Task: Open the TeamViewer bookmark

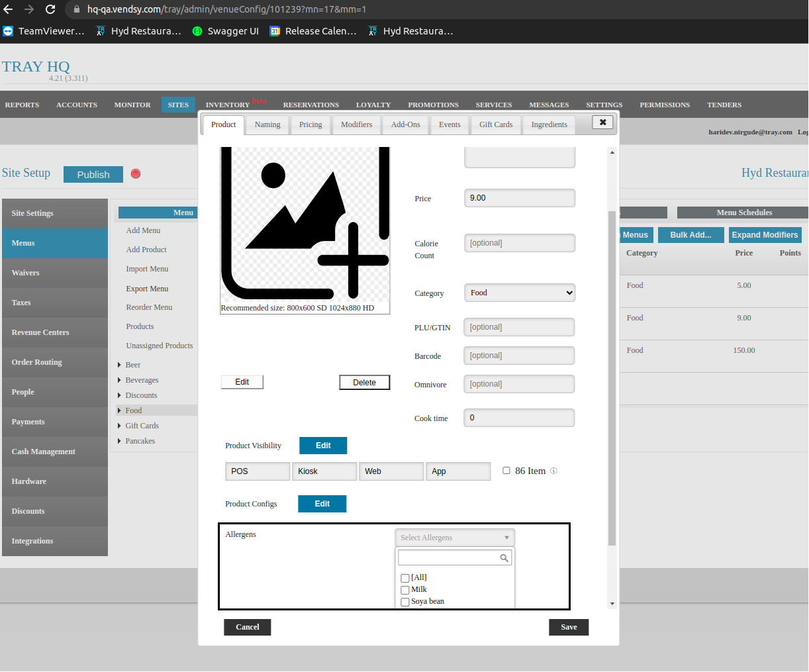Action: point(44,31)
